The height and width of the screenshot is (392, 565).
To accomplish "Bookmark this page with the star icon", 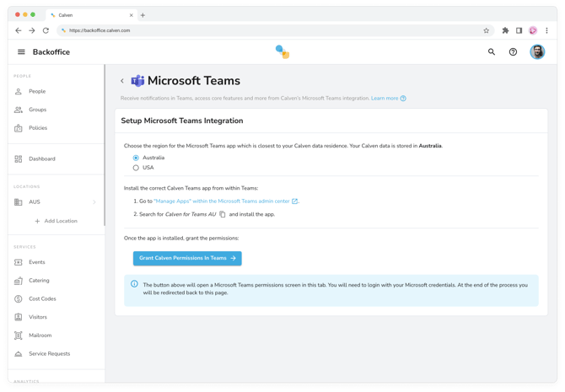I will pos(486,30).
